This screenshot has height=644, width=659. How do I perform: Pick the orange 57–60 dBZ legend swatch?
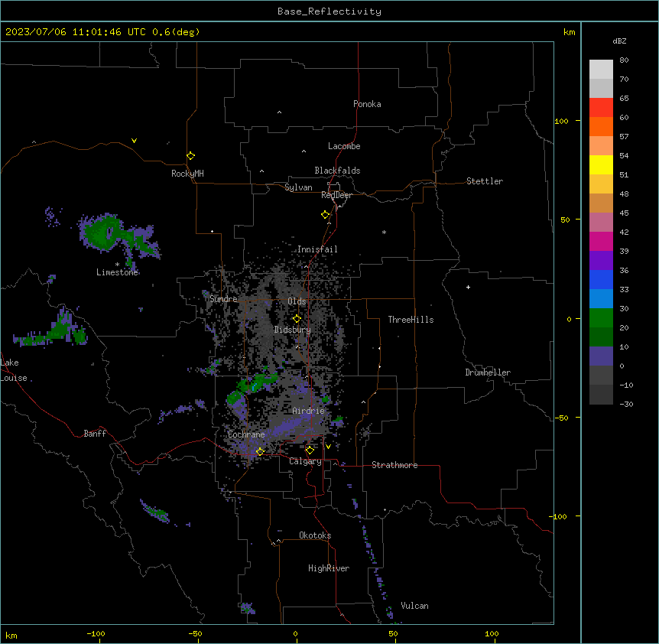pos(601,127)
